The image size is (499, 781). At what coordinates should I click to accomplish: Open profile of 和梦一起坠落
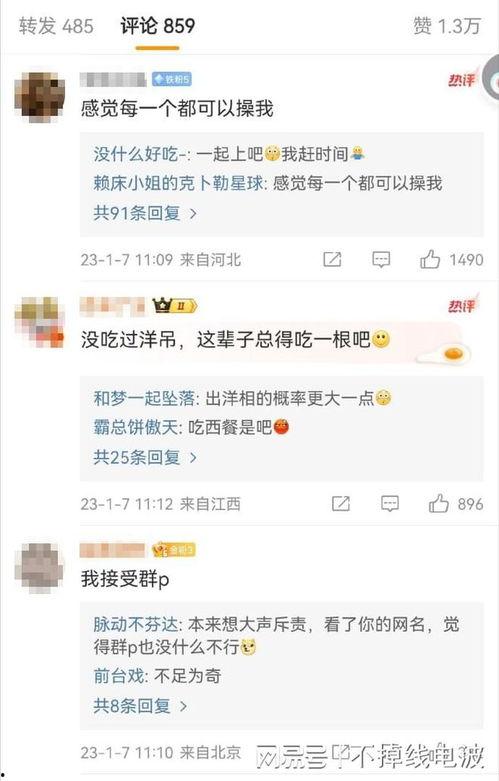pyautogui.click(x=144, y=398)
